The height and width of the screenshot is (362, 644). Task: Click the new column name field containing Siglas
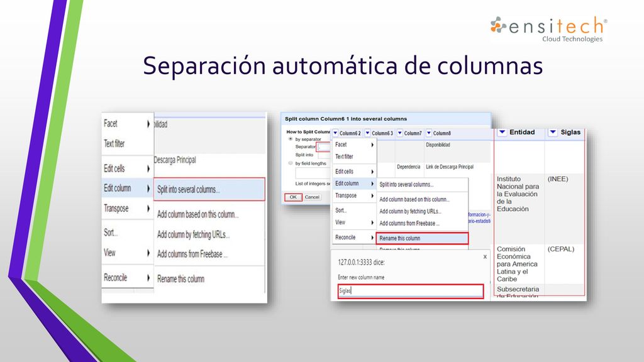[411, 291]
